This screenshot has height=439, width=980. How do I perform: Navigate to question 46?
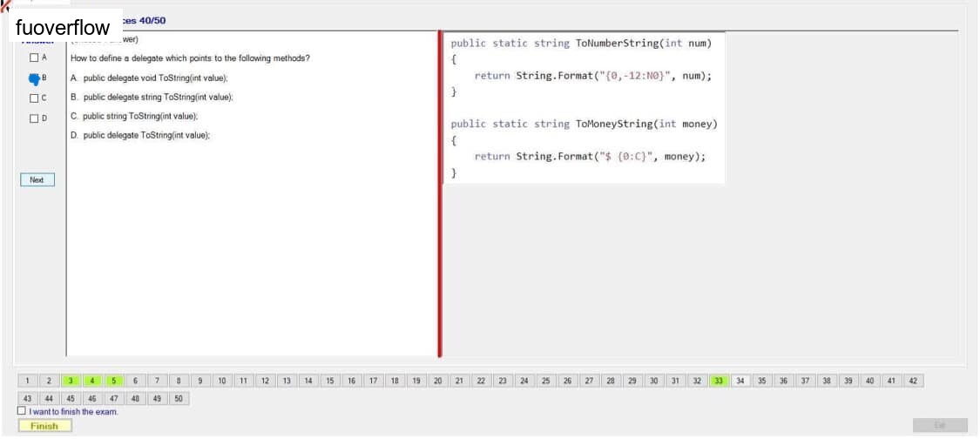92,398
